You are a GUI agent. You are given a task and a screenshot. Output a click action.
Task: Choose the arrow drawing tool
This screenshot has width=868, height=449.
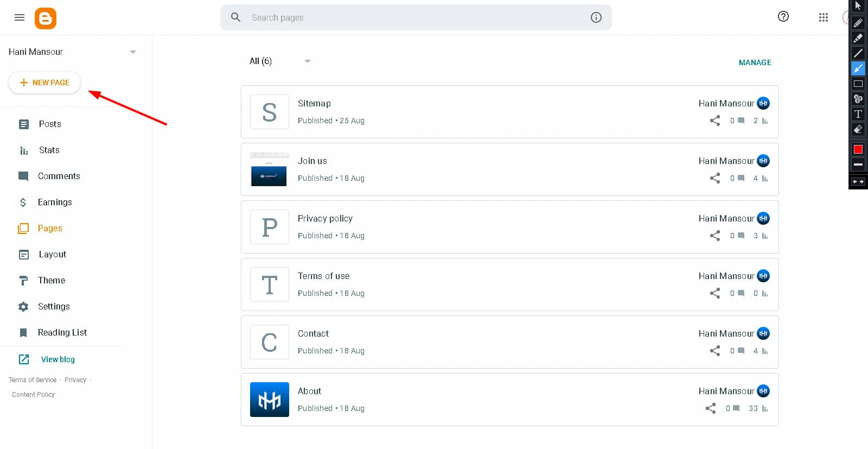(858, 68)
